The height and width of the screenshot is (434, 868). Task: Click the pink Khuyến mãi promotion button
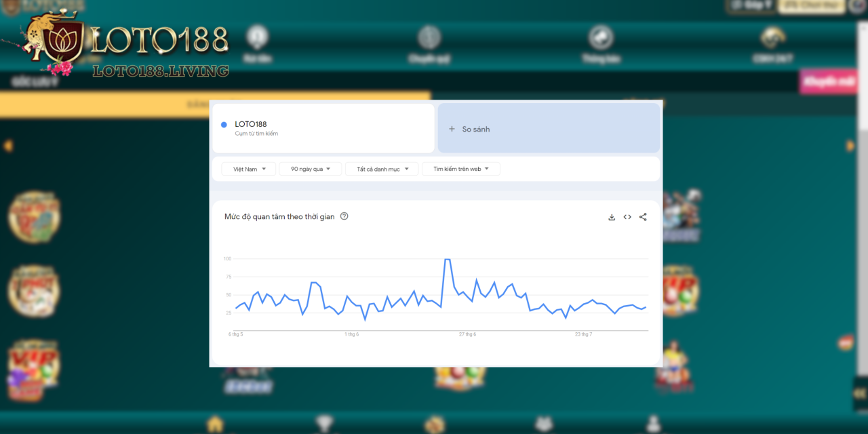click(x=828, y=81)
